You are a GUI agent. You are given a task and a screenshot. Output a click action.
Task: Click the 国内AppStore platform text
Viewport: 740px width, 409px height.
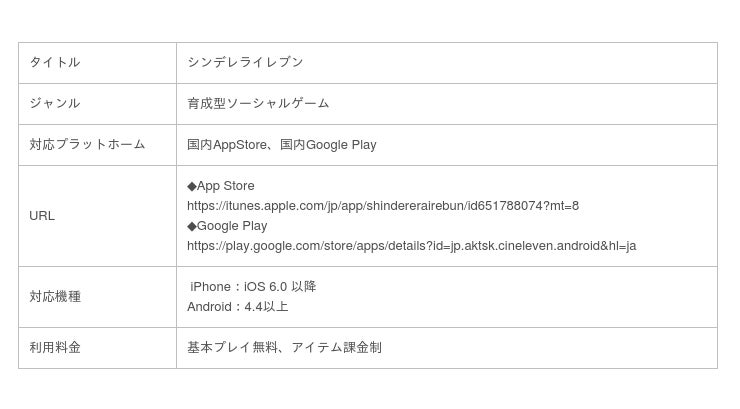227,145
